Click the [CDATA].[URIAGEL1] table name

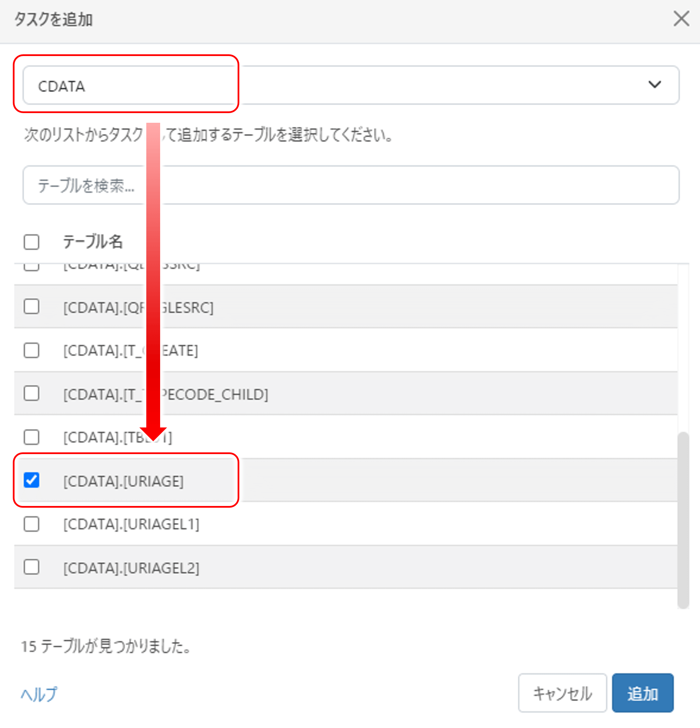[x=131, y=524]
